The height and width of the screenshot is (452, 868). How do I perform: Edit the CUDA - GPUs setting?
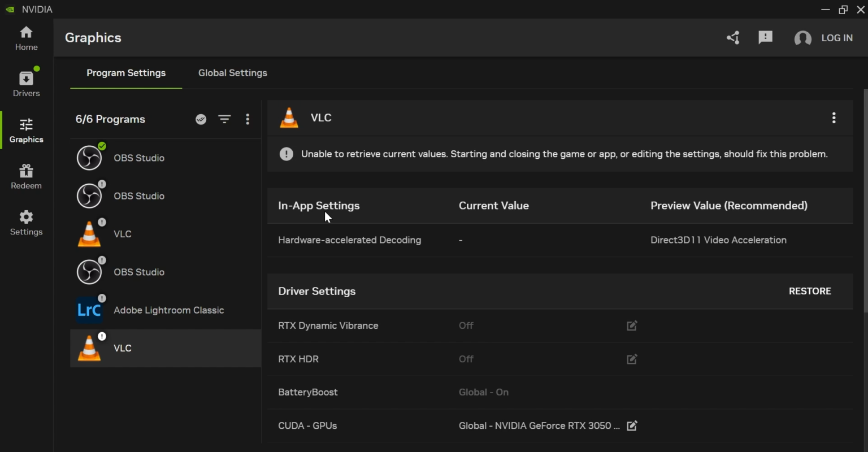631,426
